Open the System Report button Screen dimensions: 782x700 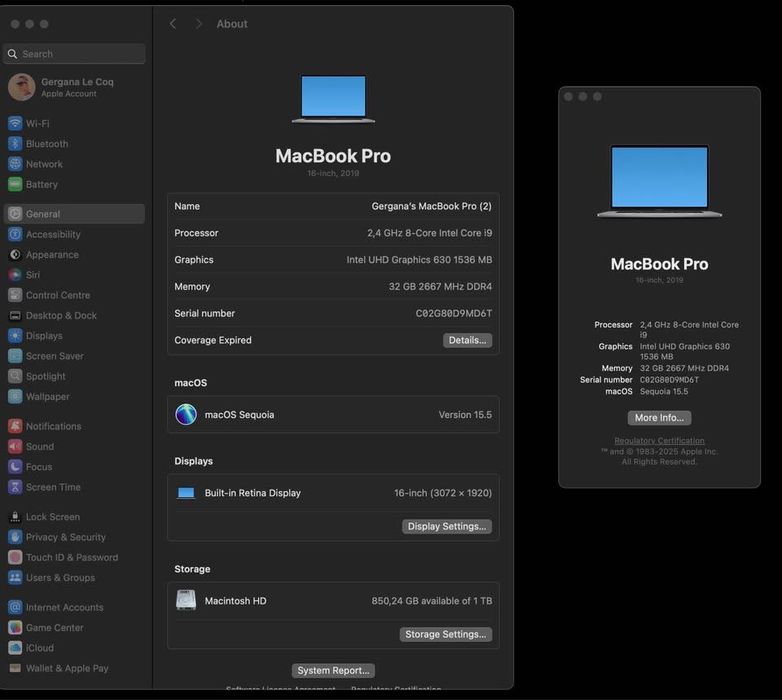pos(333,671)
